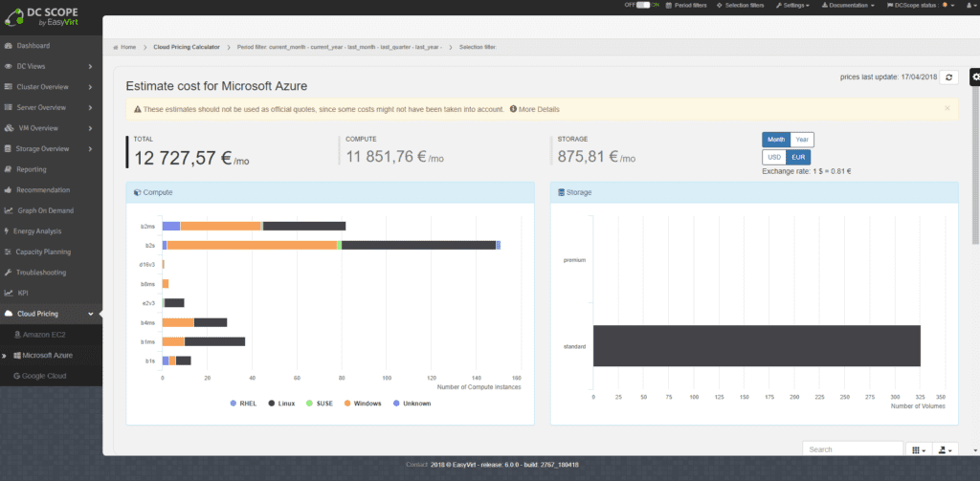Screen dimensions: 980x481
Task: Focus the Search input field
Action: (853, 449)
